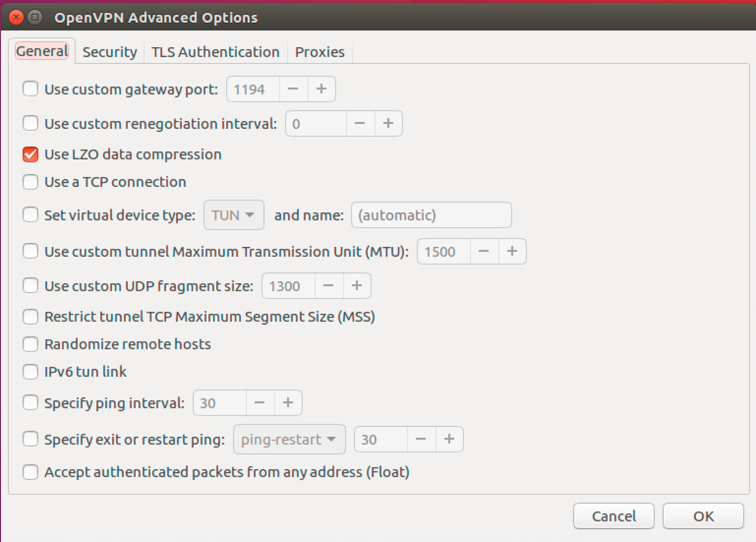This screenshot has width=756, height=542.
Task: Click plus on renegotiation interval
Action: tap(388, 124)
